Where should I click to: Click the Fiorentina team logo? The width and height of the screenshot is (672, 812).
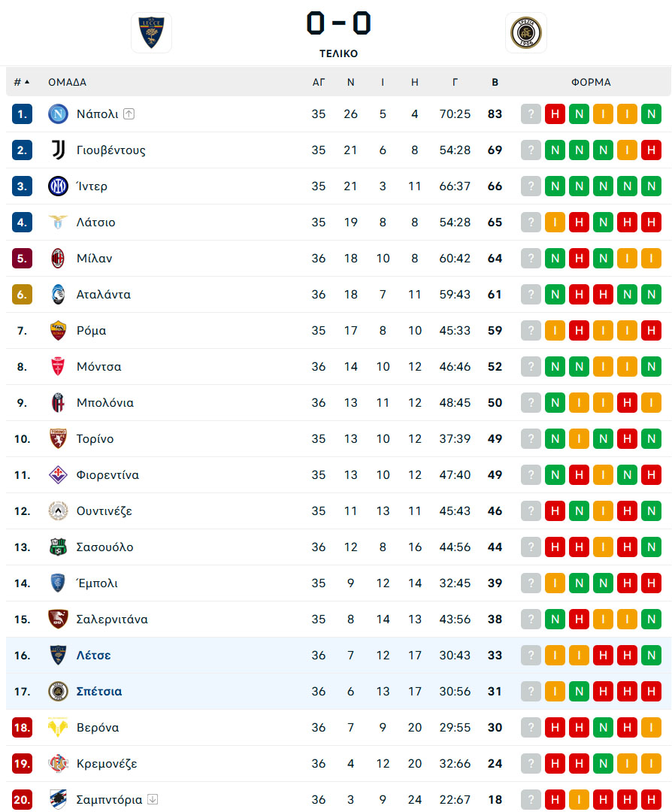[x=58, y=475]
